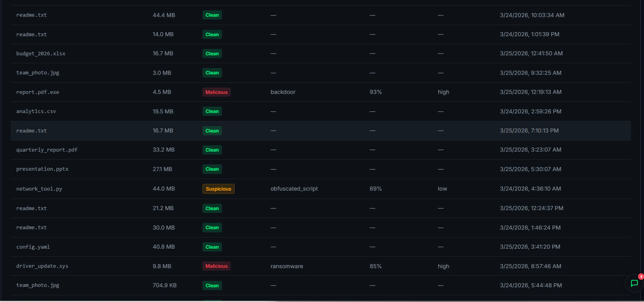Click the 93% confidence value
The height and width of the screenshot is (302, 644).
376,92
